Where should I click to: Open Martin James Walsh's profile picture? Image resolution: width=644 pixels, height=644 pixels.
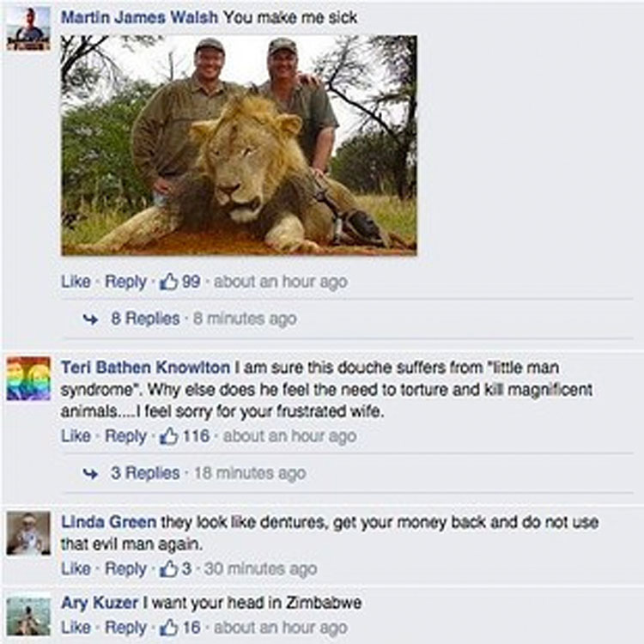pos(28,28)
